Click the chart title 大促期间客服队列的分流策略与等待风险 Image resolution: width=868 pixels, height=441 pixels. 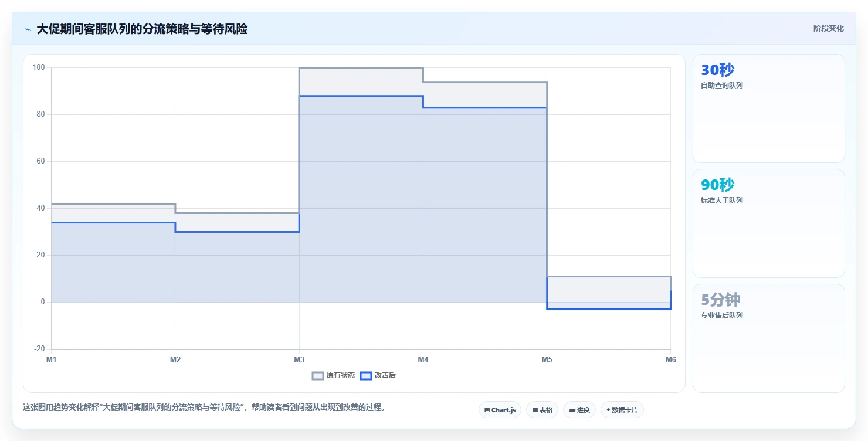[142, 29]
